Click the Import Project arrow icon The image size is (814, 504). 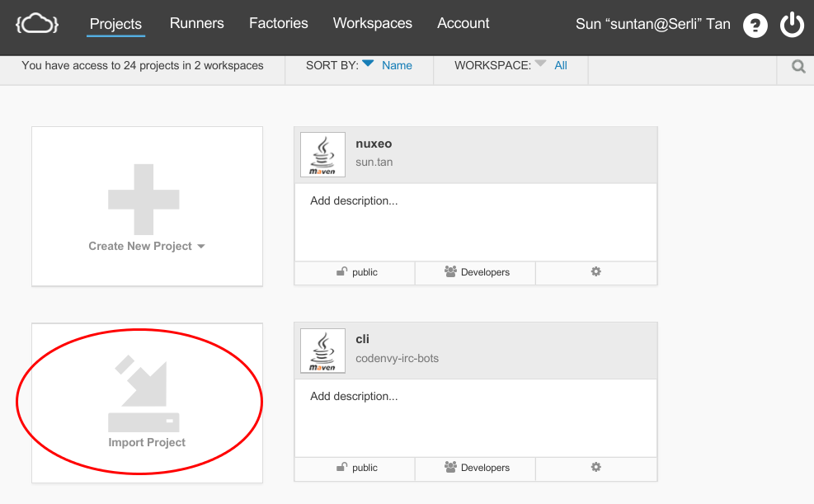(144, 393)
